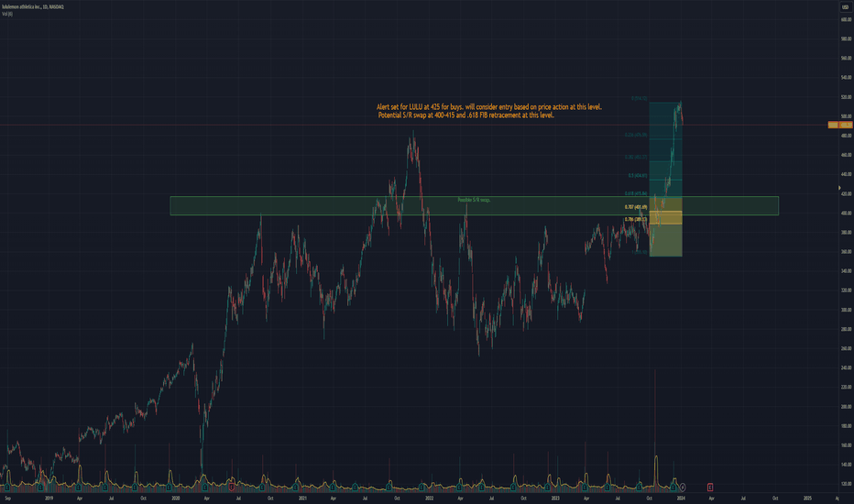Select the 0.786 Fibonacci level label

pyautogui.click(x=636, y=219)
